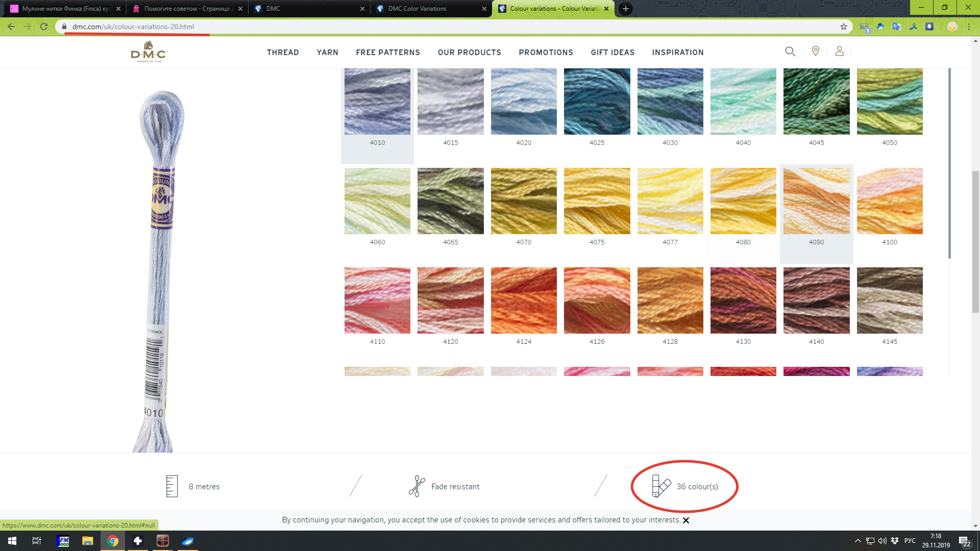Open the store locator pin icon
The image size is (980, 551).
815,52
